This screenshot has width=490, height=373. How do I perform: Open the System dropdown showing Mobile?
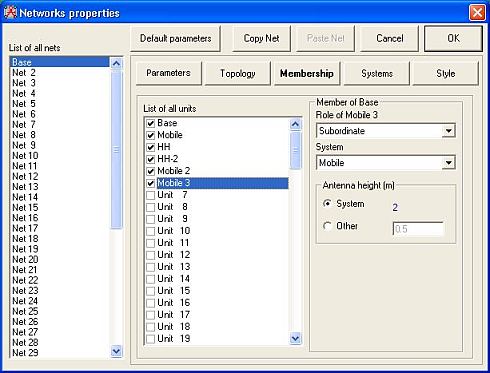pos(449,163)
